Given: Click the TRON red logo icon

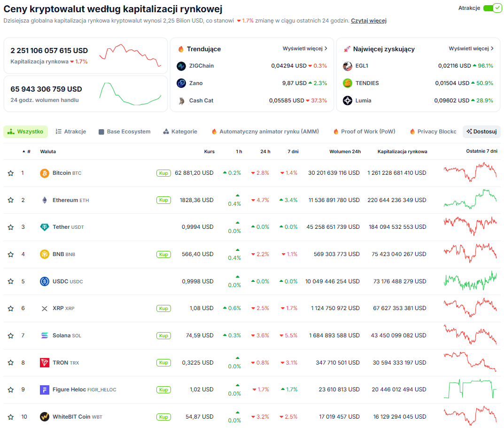Looking at the screenshot, I should click(44, 363).
